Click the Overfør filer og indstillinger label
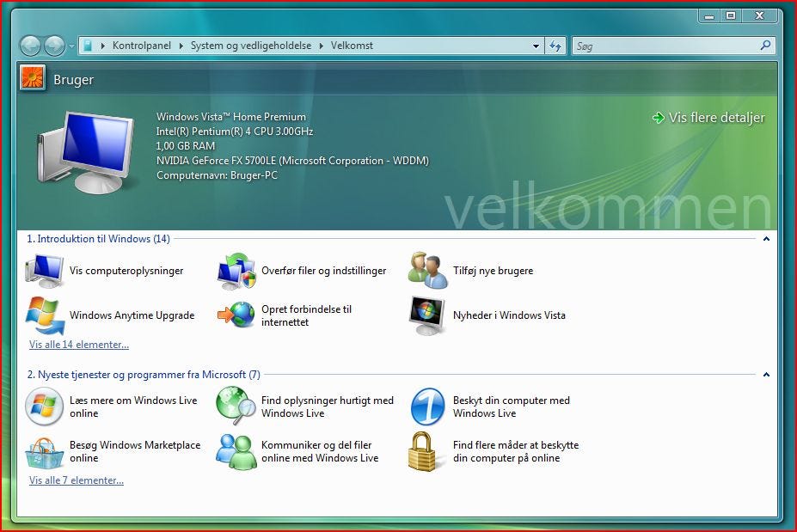Viewport: 797px width, 532px height. click(324, 271)
